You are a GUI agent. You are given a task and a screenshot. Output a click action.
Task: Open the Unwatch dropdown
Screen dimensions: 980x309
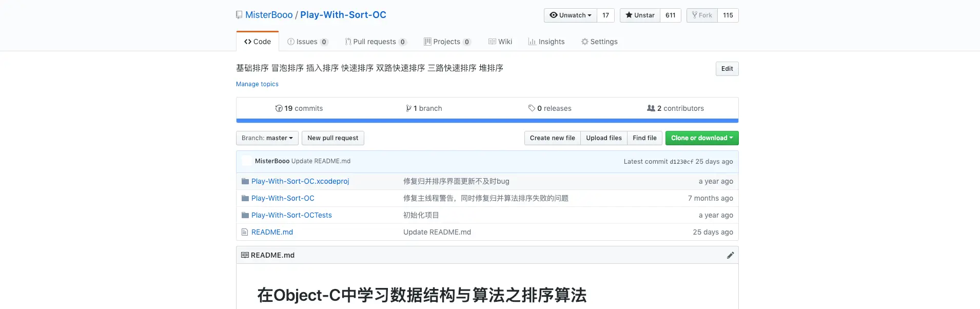coord(571,15)
